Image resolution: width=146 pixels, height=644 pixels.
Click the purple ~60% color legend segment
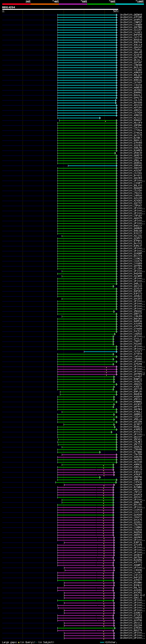click(73, 4)
